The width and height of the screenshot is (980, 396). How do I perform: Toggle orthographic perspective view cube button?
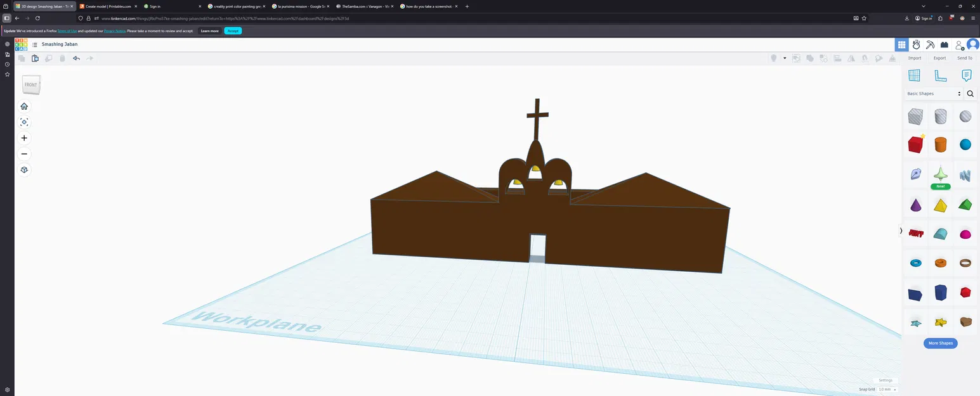24,170
